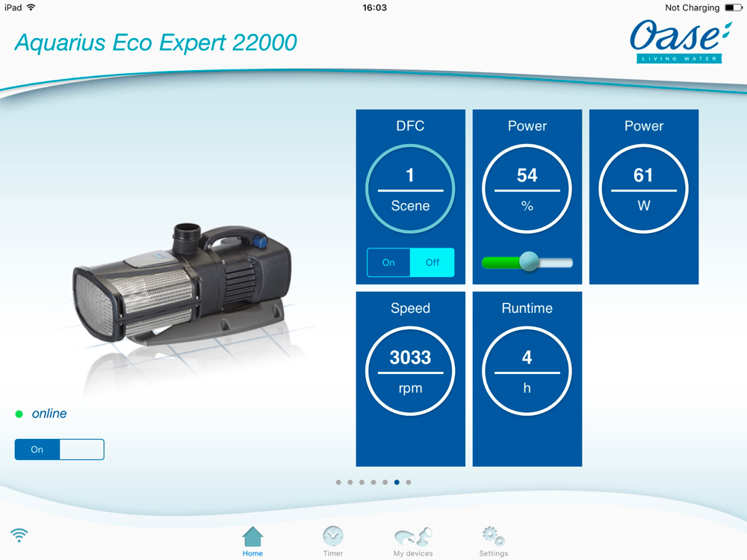Go to the fourth page dot

click(373, 482)
